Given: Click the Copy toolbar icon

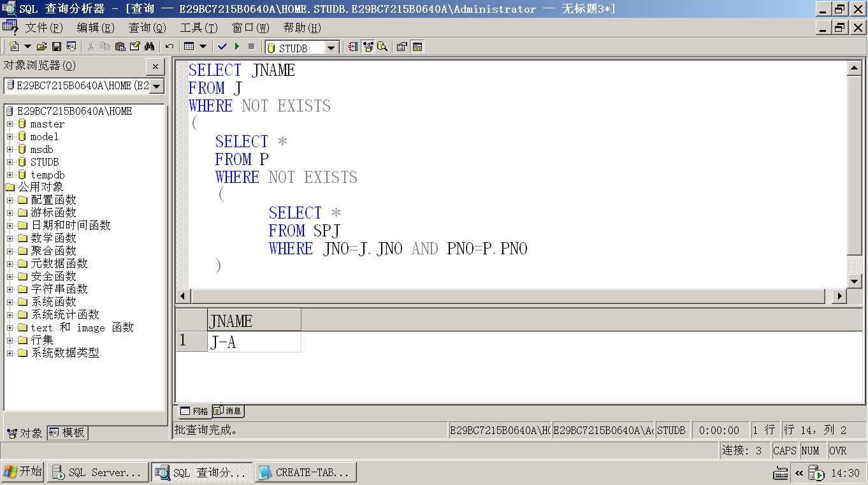Looking at the screenshot, I should (x=105, y=47).
